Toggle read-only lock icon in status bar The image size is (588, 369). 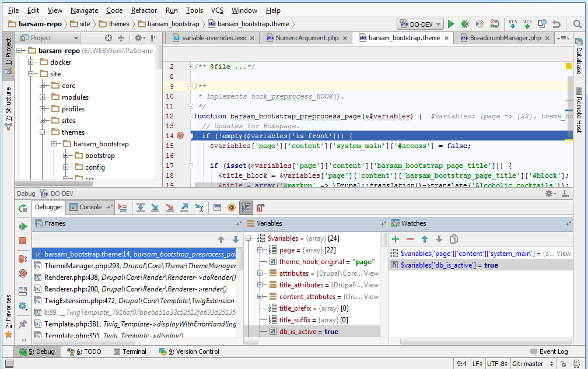click(x=565, y=364)
